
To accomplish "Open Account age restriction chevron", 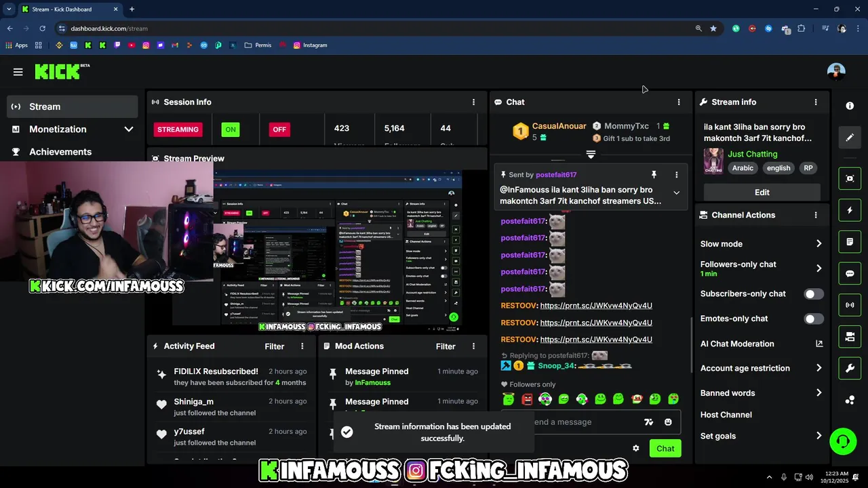I will [x=818, y=368].
